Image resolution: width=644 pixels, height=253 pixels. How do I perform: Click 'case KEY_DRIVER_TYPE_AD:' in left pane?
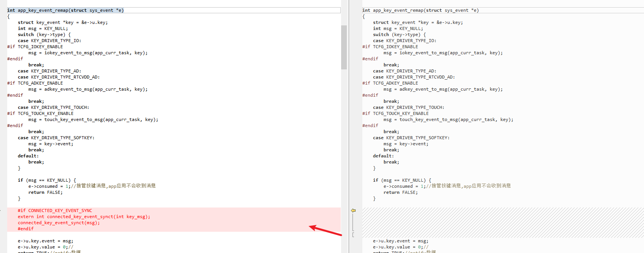click(x=49, y=71)
